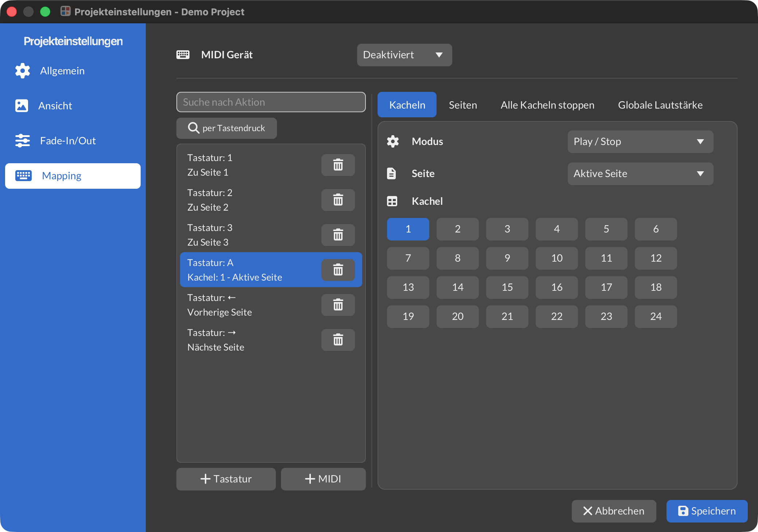This screenshot has width=758, height=532.
Task: Pick tile 16 in the Kachel grid
Action: 557,287
